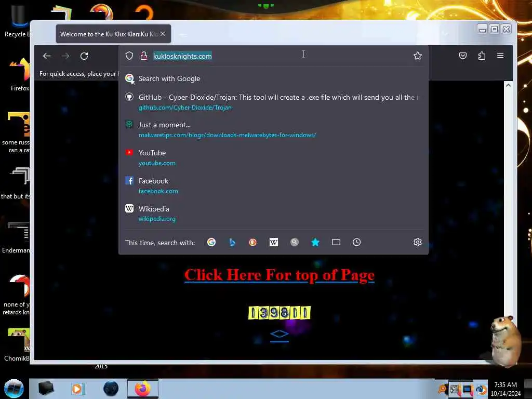Go back to the previous page

click(47, 56)
